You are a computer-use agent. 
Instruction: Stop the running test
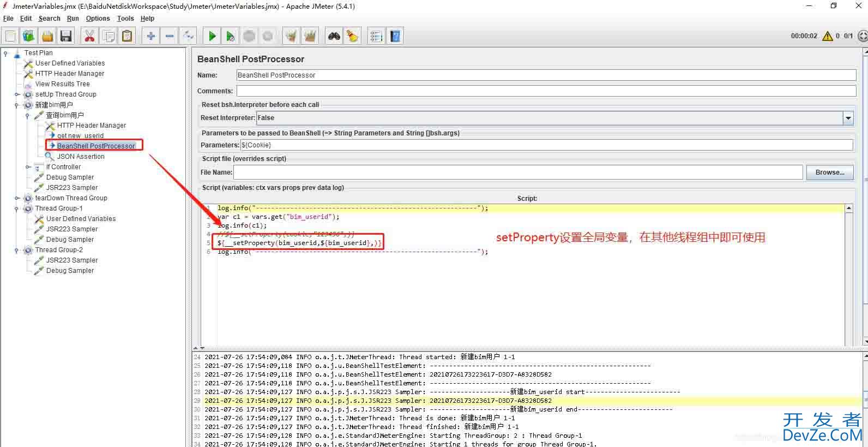pos(249,36)
